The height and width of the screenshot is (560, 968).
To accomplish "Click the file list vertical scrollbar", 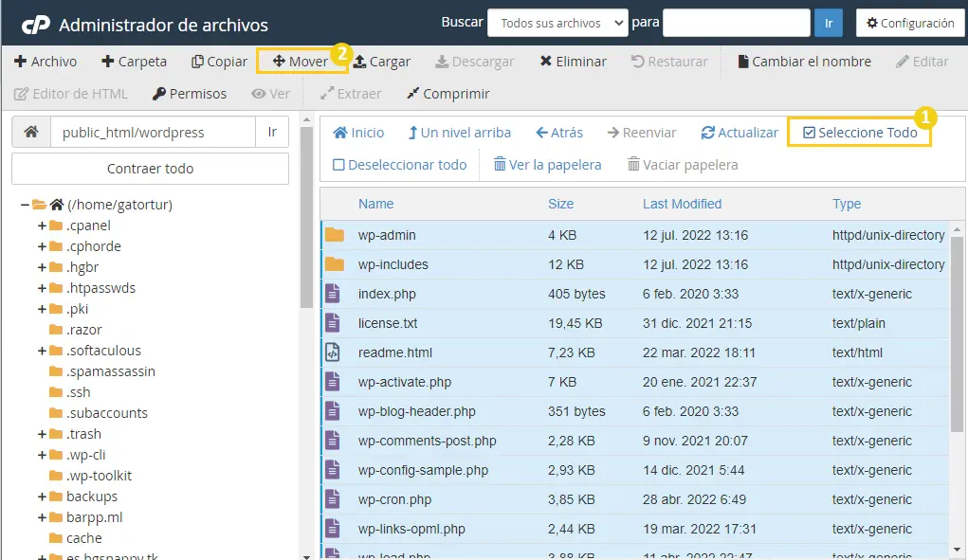I will tap(957, 334).
